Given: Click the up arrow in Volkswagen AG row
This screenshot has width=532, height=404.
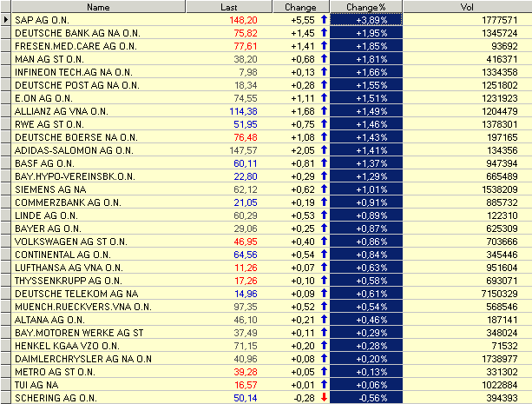Looking at the screenshot, I should point(324,242).
